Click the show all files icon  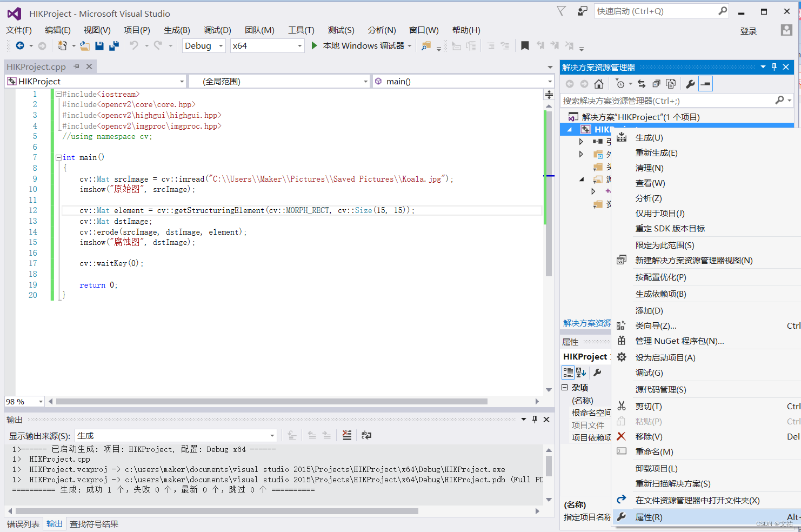tap(671, 84)
